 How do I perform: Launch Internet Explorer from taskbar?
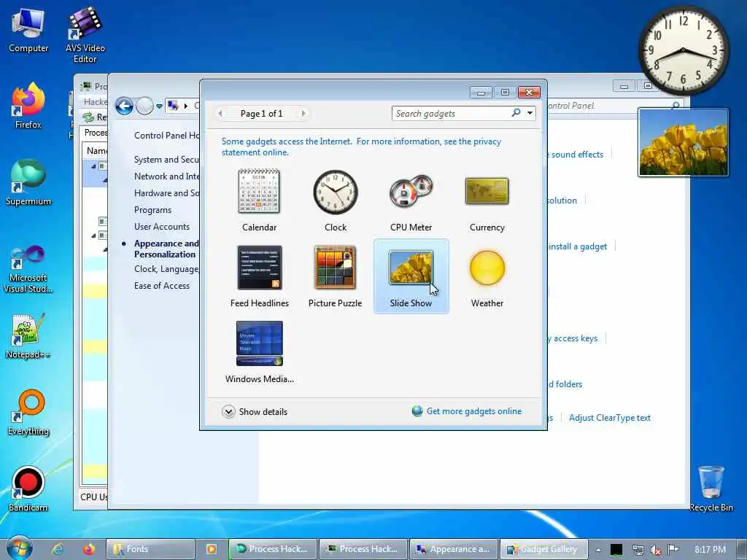tap(58, 549)
